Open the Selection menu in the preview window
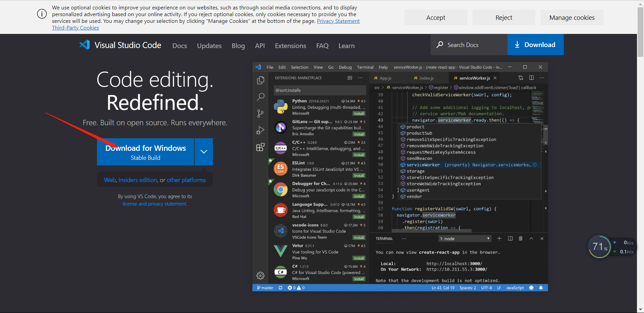The height and width of the screenshot is (313, 644). [300, 67]
